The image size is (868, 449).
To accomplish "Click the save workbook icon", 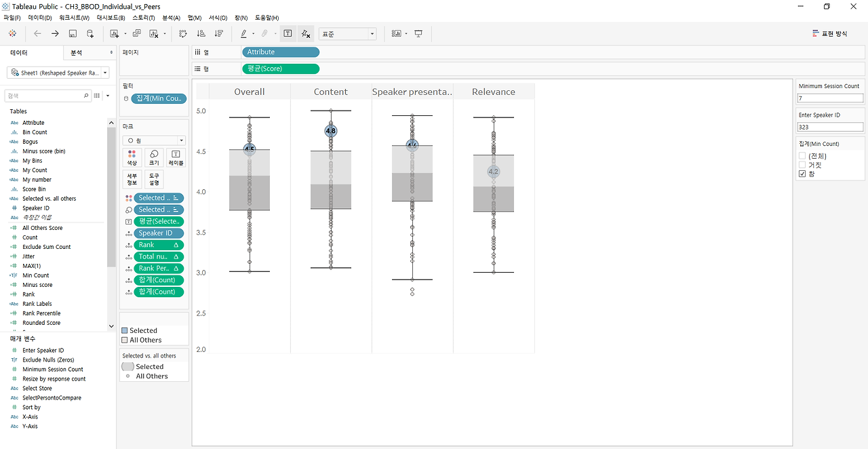I will click(x=73, y=33).
